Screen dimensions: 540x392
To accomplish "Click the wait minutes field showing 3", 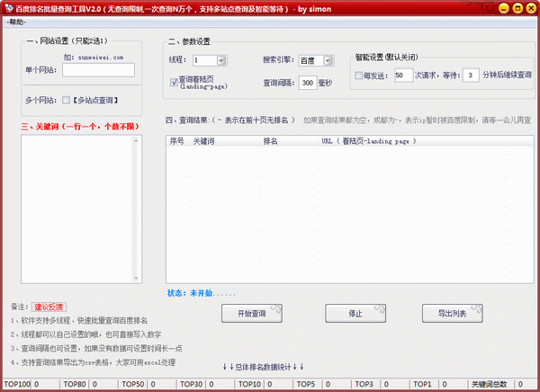I will coord(471,75).
